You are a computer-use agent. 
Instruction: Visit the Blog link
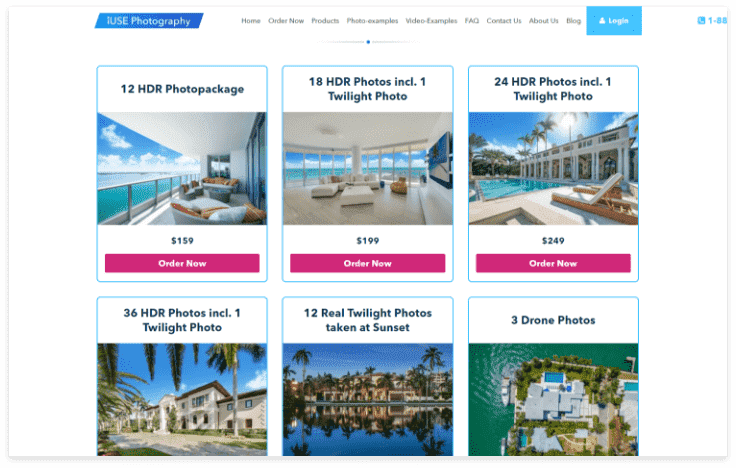(573, 21)
